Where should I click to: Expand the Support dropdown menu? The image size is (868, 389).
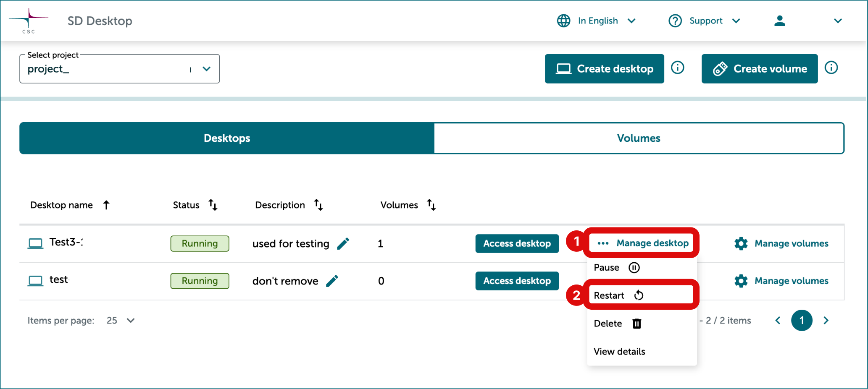pos(736,21)
